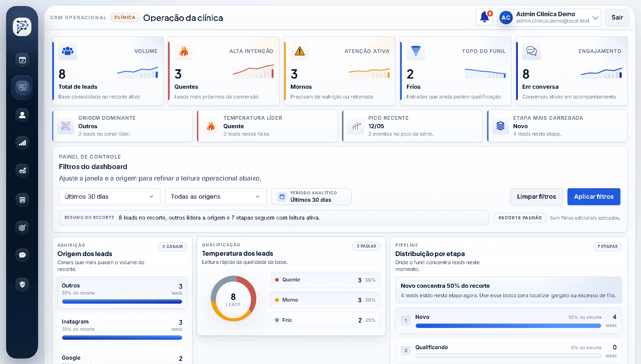Click the CLÍNICA badge
Image resolution: width=641 pixels, height=364 pixels.
[125, 18]
